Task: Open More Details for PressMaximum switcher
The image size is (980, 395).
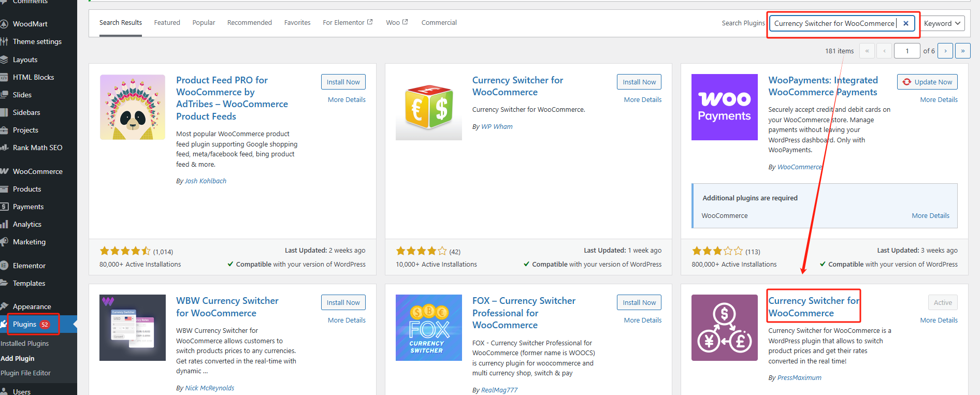Action: click(939, 320)
